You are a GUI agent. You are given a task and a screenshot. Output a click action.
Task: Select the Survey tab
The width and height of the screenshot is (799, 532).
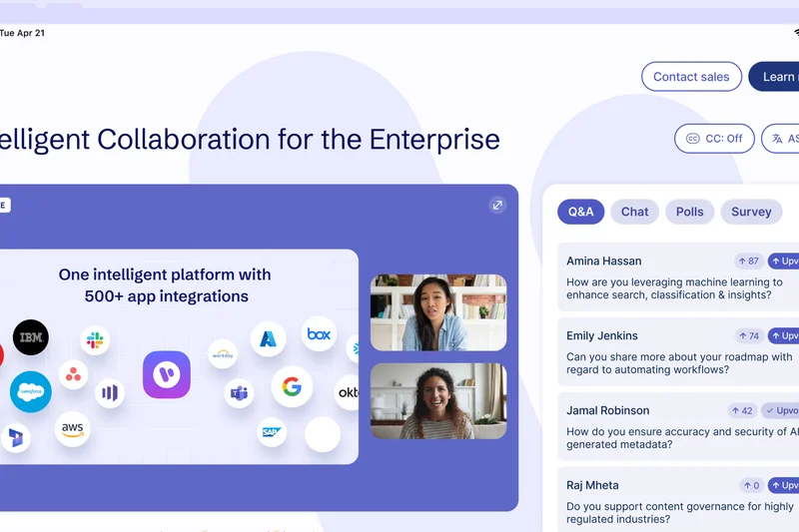pyautogui.click(x=750, y=212)
